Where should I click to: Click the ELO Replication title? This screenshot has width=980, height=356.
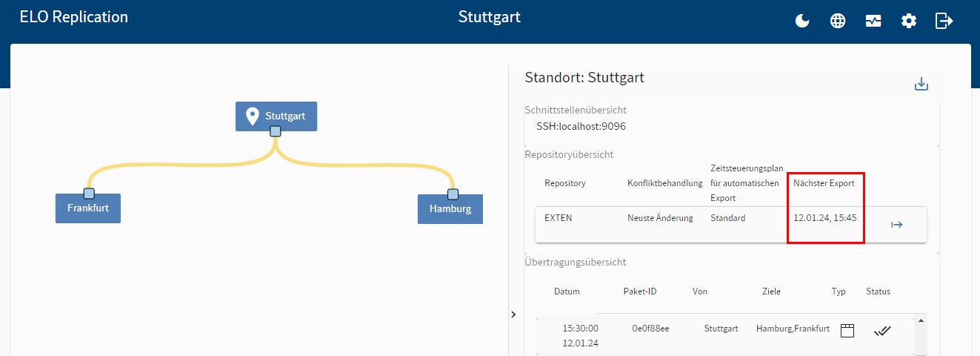(73, 17)
